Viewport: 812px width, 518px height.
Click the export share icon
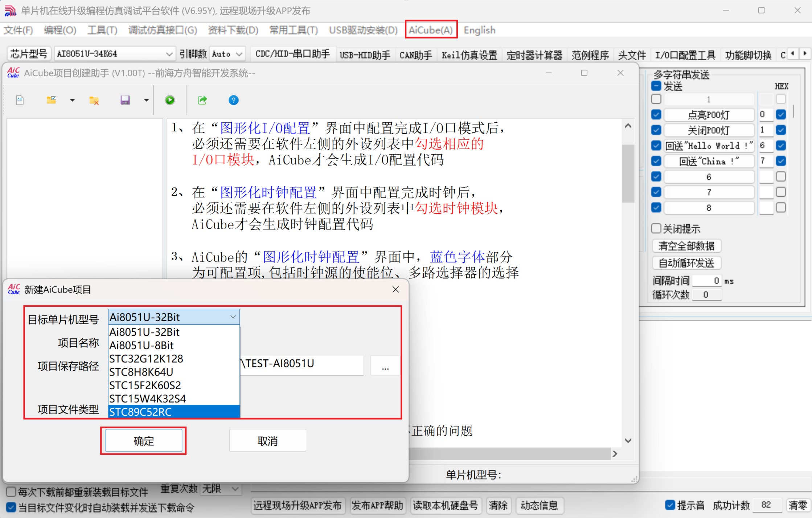(x=202, y=100)
